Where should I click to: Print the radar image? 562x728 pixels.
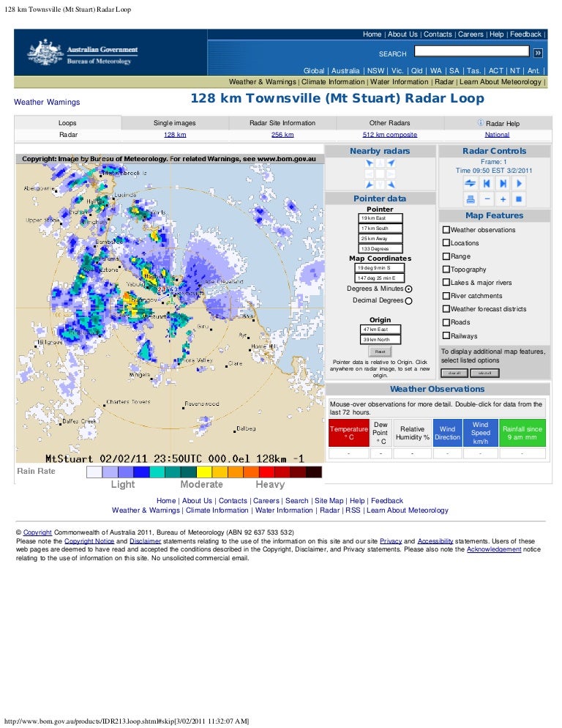point(470,199)
